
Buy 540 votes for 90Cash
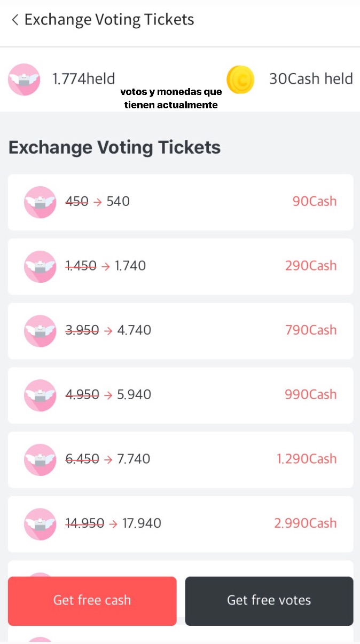pyautogui.click(x=314, y=202)
